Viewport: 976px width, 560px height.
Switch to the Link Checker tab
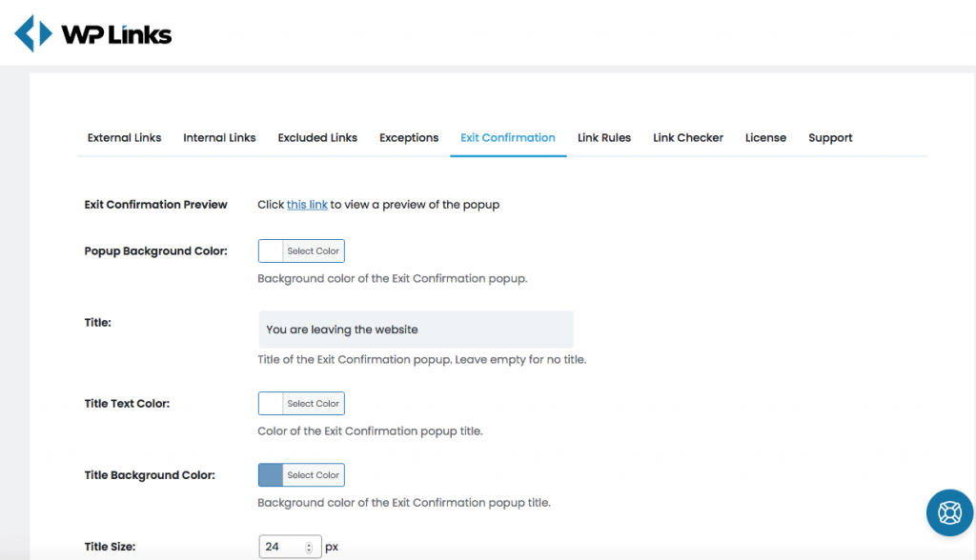[688, 137]
